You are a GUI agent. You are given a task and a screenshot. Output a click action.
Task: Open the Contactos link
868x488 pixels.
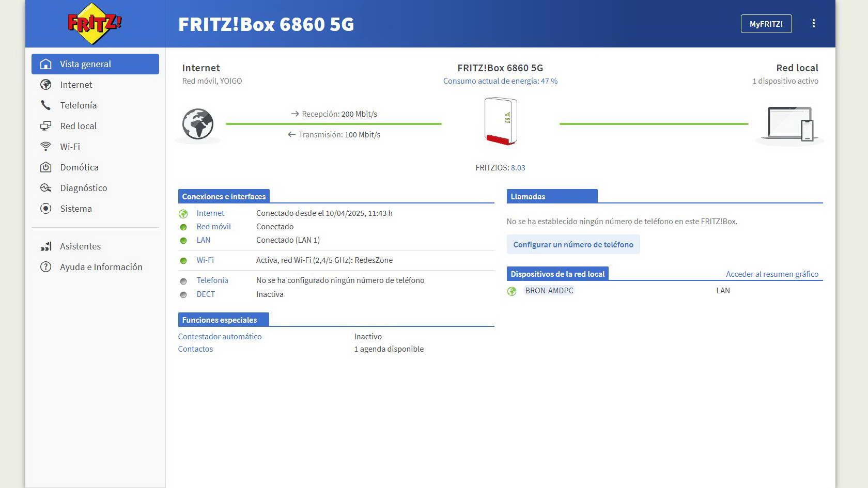[195, 349]
